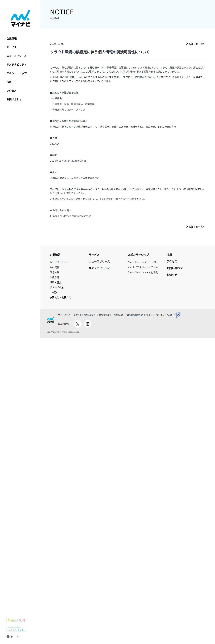The width and height of the screenshot is (215, 644).
Task: Click footer 企業情報 heading
Action: point(55,255)
